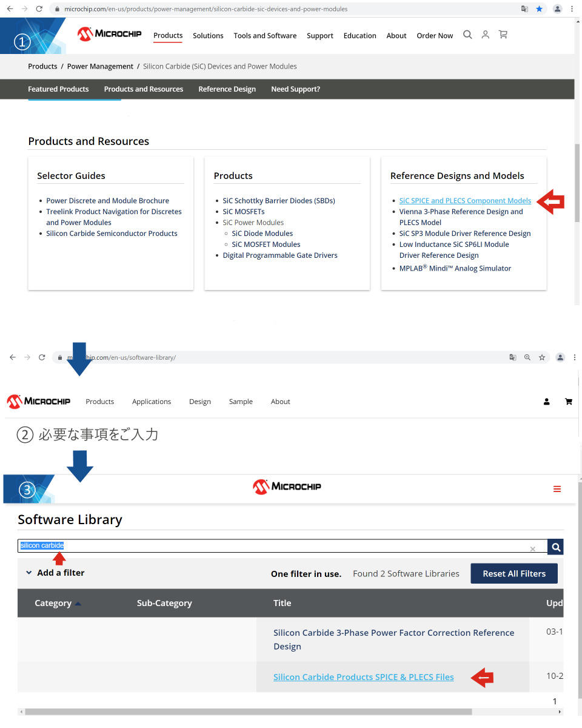Viewport: 582px width, 728px height.
Task: Click the vertical scrollbar of the silicon-carbide page
Action: point(578,182)
